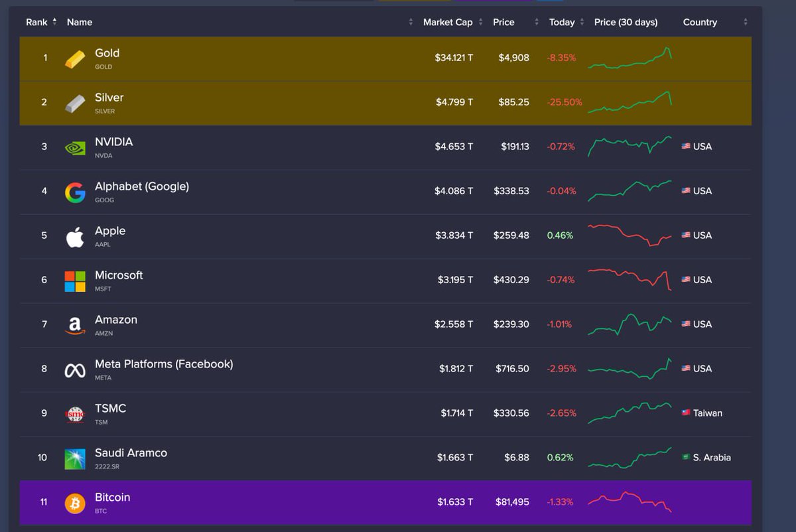Click the Apple logo icon
This screenshot has height=532, width=796.
pyautogui.click(x=75, y=237)
